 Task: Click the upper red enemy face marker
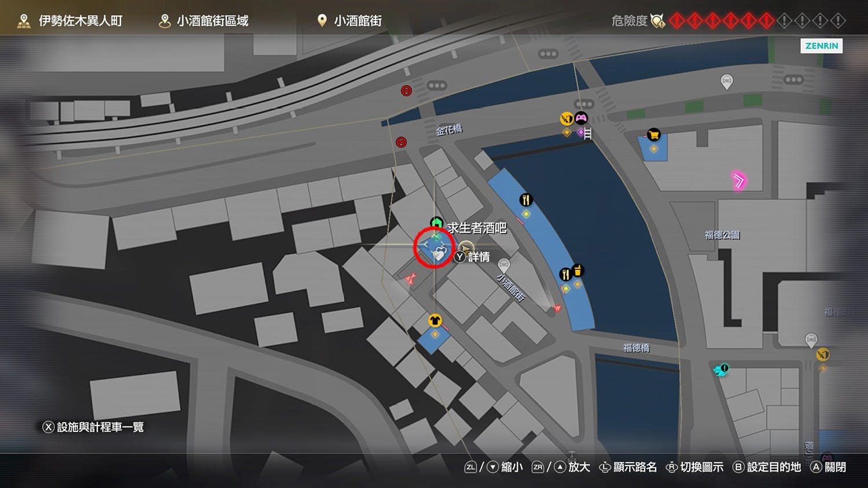pos(406,90)
